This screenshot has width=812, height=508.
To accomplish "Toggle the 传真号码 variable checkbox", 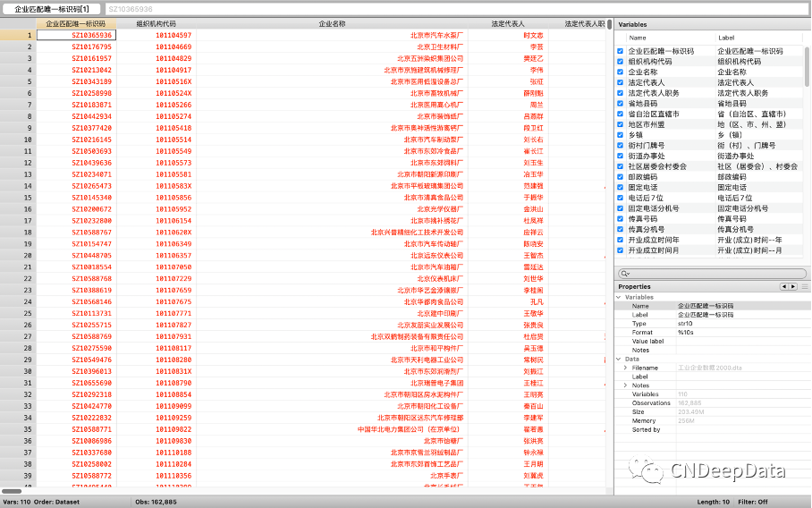I will click(620, 218).
